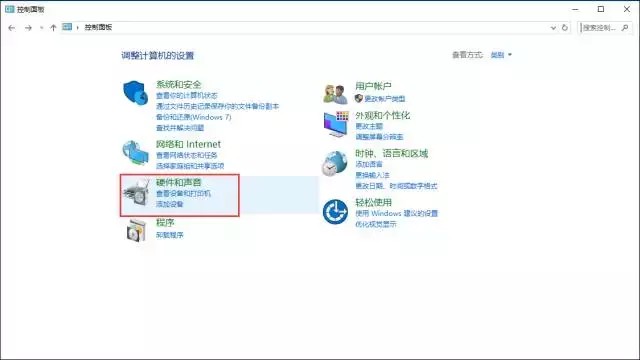640x360 pixels.
Task: Open 添加语言 link
Action: (x=369, y=164)
